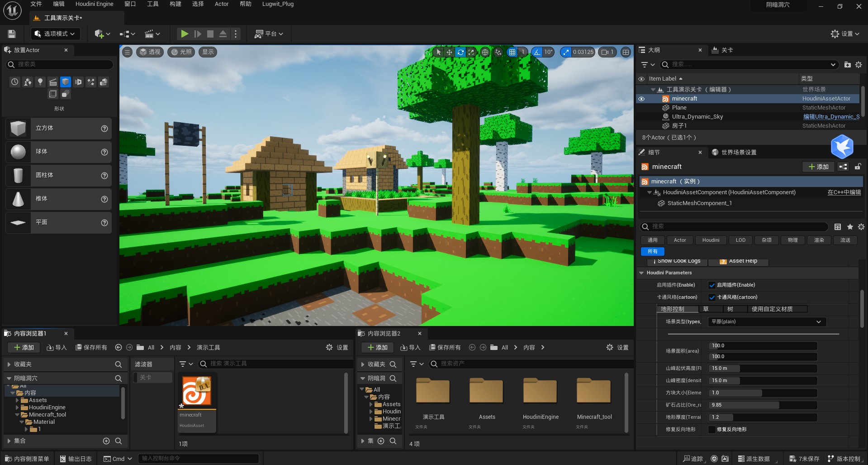The image size is (868, 465).
Task: Filter details by the Houdini category
Action: pos(711,240)
